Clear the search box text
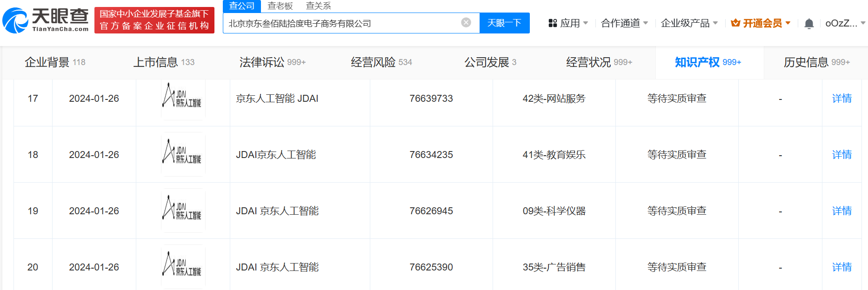 pos(466,23)
